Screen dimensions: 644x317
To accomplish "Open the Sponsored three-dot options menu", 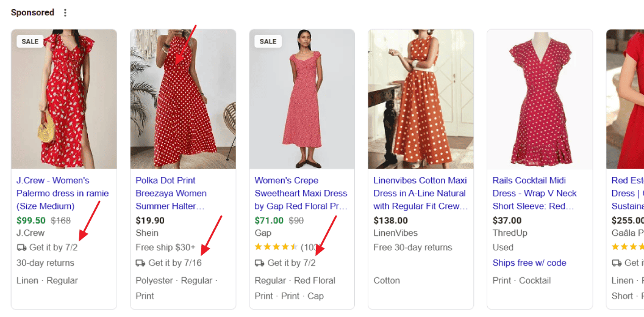I will coord(65,13).
